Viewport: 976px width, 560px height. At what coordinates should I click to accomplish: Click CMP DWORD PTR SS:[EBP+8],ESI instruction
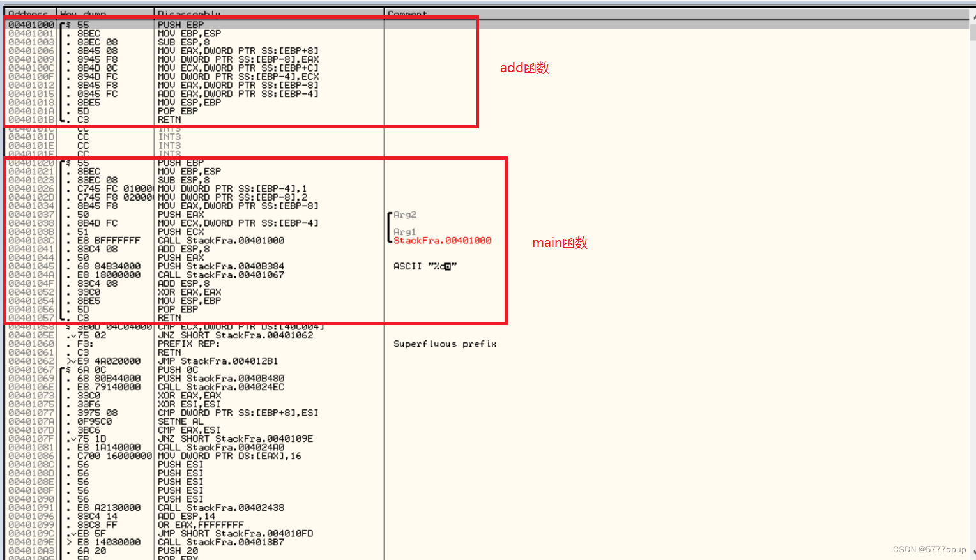click(238, 412)
